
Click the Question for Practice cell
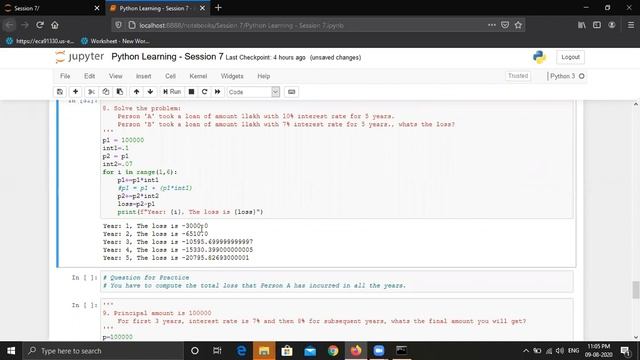point(337,282)
